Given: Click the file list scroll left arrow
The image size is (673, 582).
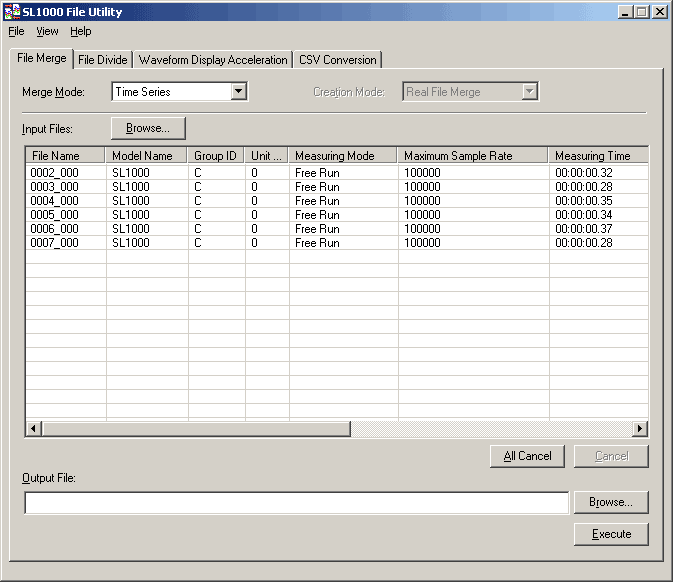Looking at the screenshot, I should 33,428.
